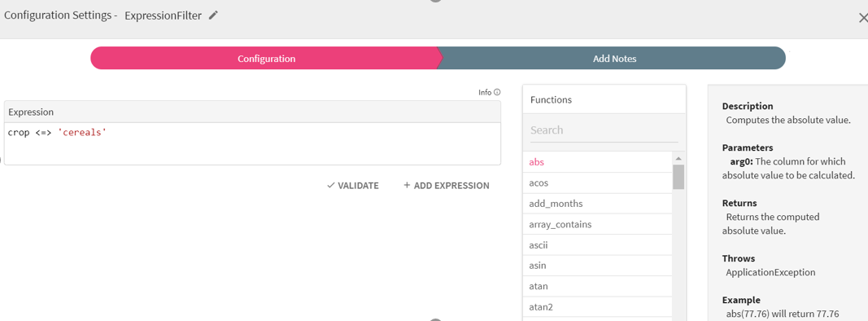
Task: Click the Returns heading in help panel
Action: point(739,203)
